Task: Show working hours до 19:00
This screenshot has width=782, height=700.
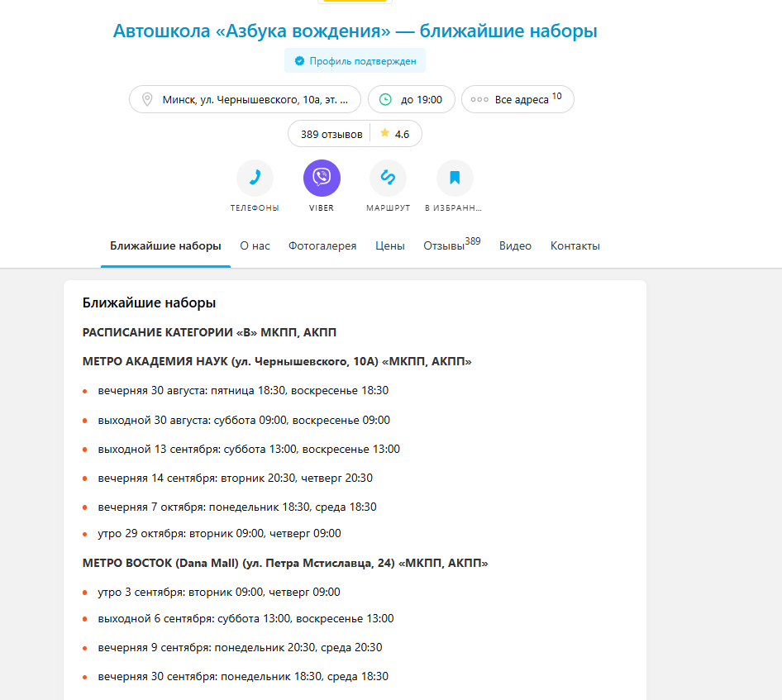Action: coord(412,99)
